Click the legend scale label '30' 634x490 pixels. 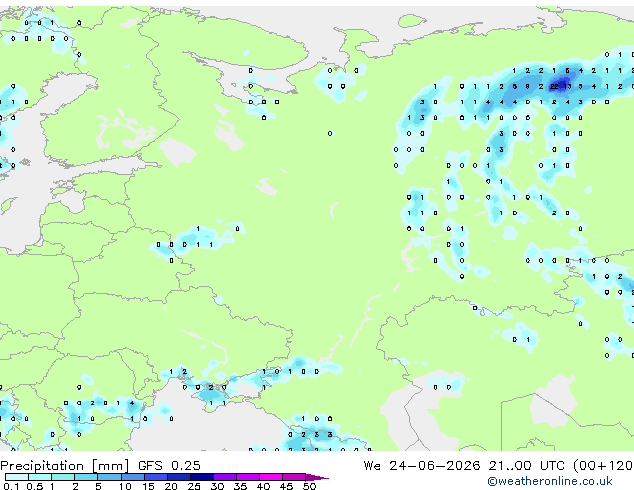[217, 486]
